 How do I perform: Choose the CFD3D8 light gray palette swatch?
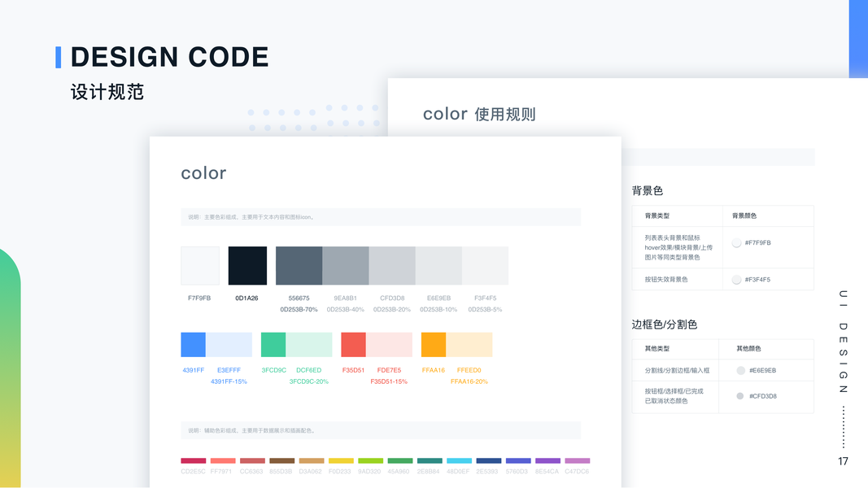[392, 266]
